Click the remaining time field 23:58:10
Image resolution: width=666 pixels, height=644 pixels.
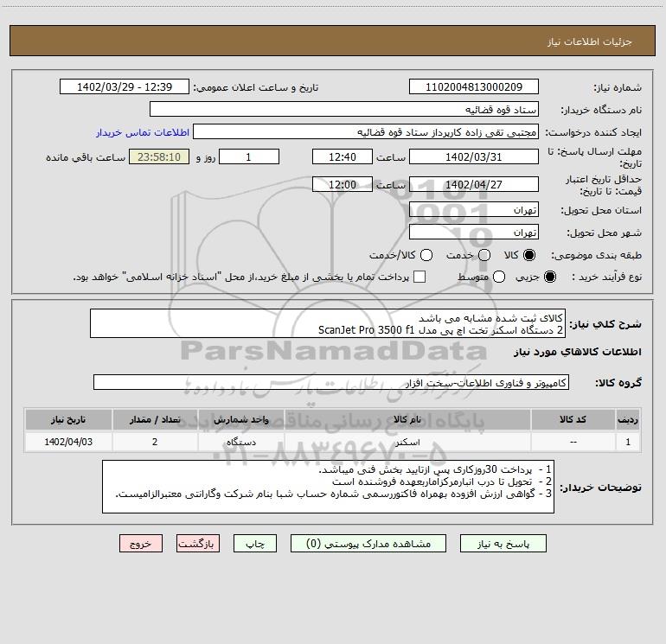159,156
